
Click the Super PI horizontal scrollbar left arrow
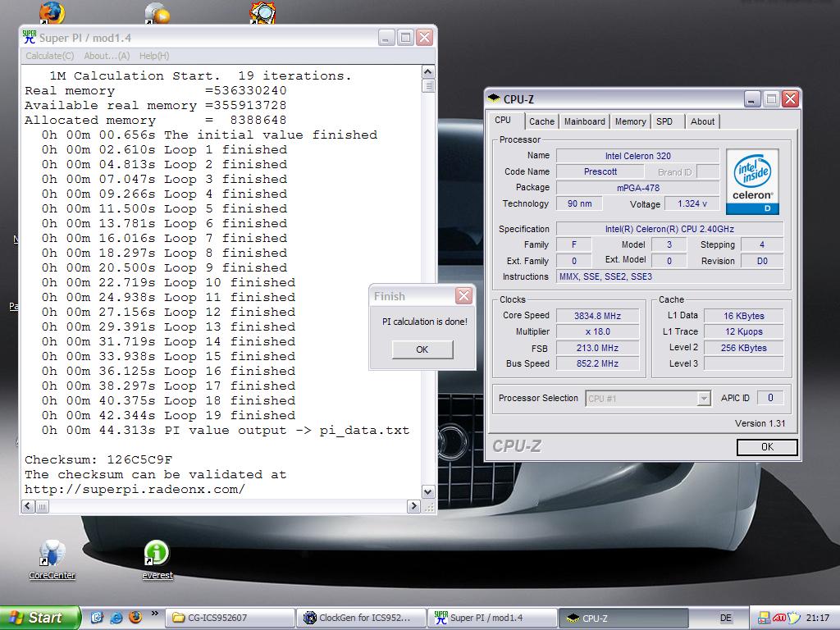[29, 505]
